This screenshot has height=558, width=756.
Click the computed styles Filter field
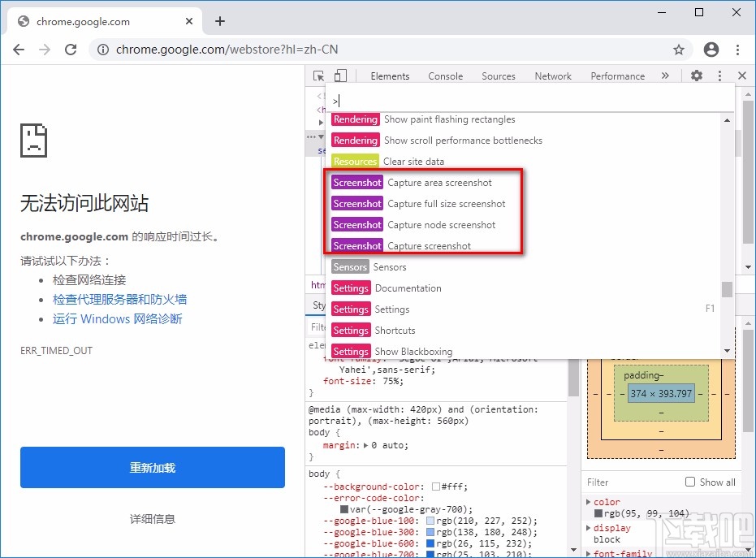tap(632, 482)
